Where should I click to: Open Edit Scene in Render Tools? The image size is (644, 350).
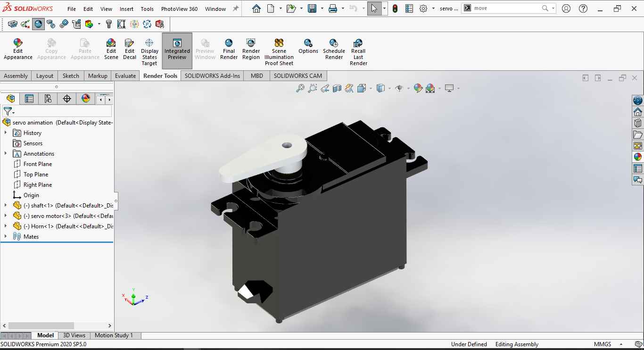[x=111, y=50]
